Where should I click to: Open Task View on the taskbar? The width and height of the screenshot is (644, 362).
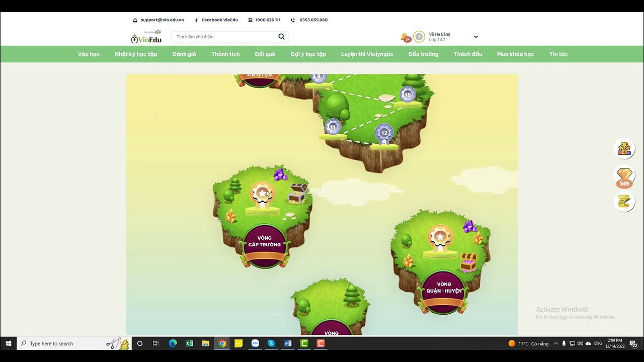(156, 343)
